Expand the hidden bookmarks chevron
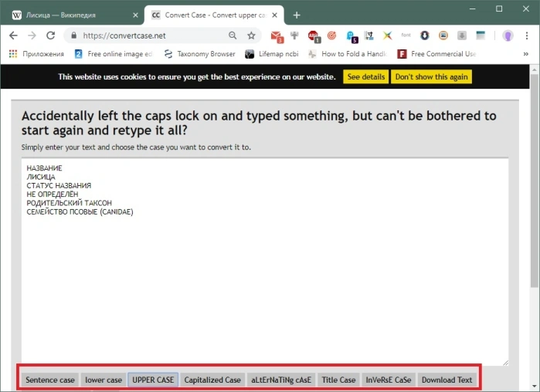540x392 pixels. [x=526, y=54]
